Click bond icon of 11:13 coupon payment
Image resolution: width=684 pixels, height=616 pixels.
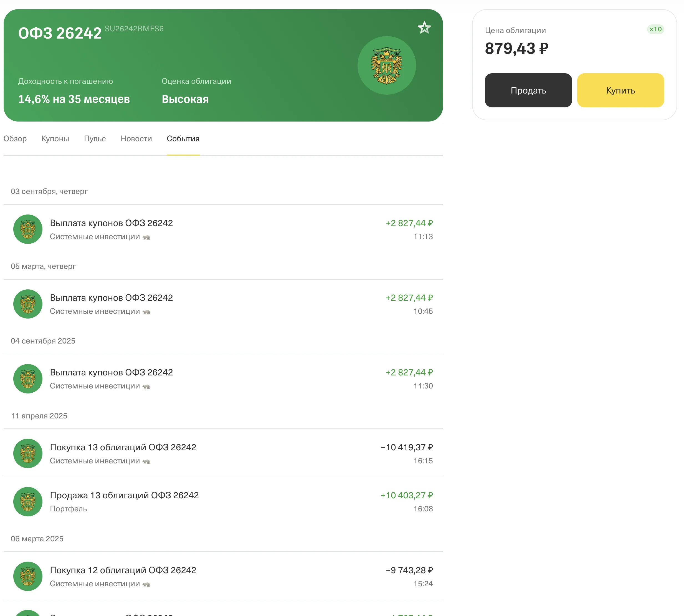28,229
